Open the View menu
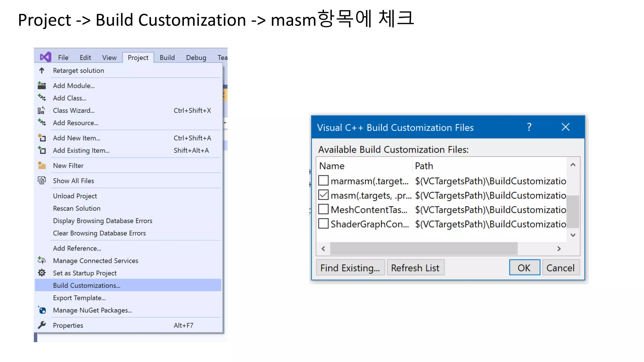This screenshot has height=362, width=644. [109, 58]
